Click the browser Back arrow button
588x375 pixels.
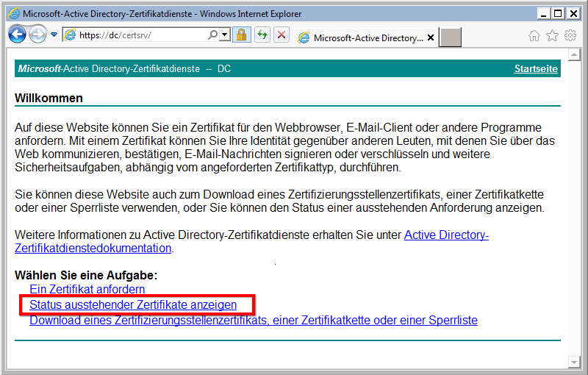click(17, 34)
